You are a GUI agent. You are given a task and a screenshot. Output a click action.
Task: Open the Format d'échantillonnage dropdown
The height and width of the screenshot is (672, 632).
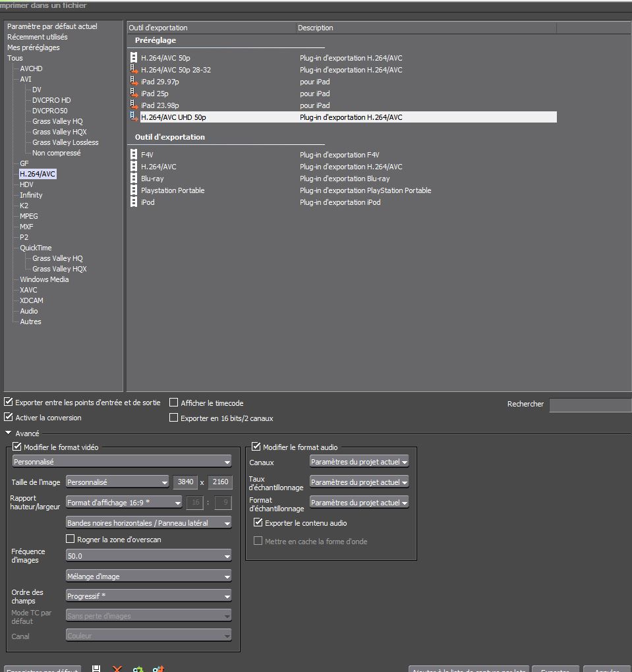(x=359, y=502)
